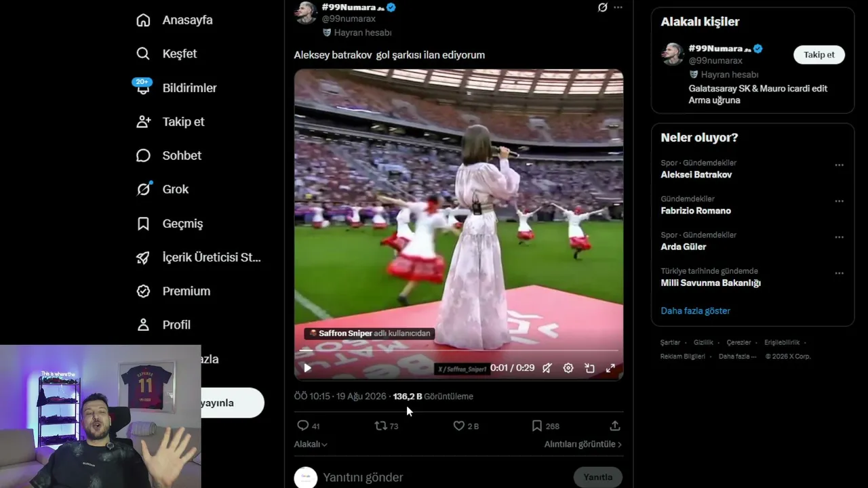Go to Profil page
Screen dimensions: 868x488
163,325
